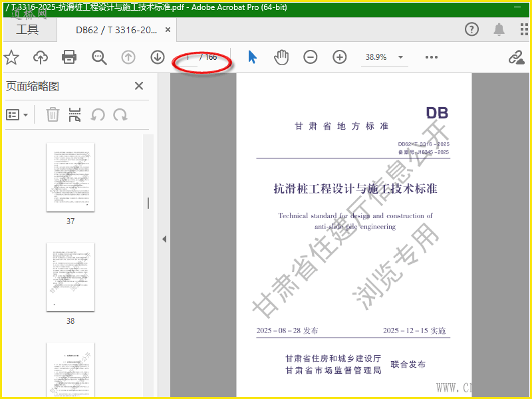Upload file to cloud icon
Screen dimensions: 532x399
[41, 57]
